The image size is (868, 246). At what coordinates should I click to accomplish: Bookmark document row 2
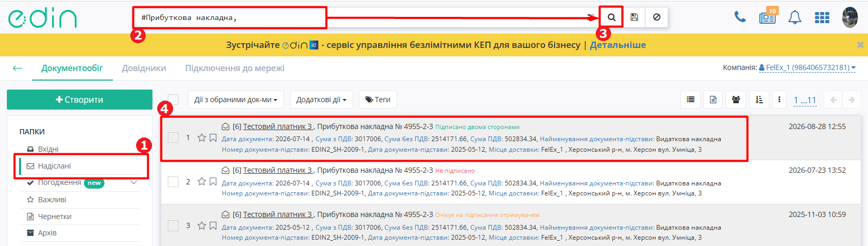(213, 181)
